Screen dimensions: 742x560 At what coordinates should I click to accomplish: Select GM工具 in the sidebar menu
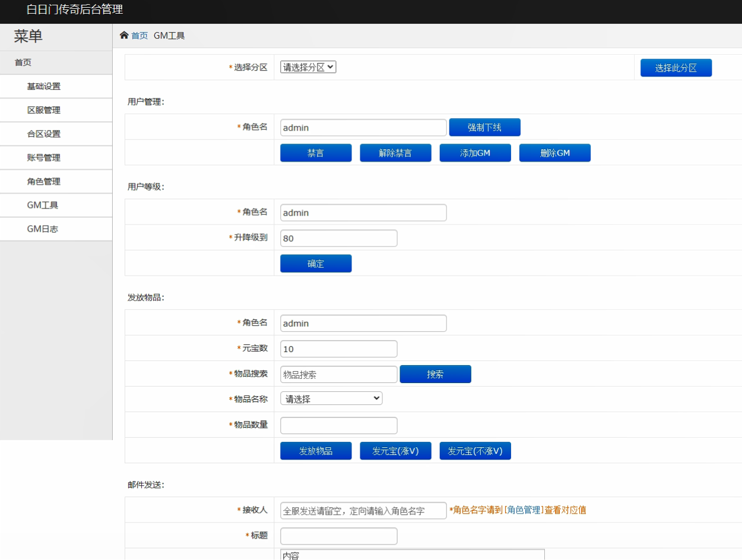pos(56,205)
